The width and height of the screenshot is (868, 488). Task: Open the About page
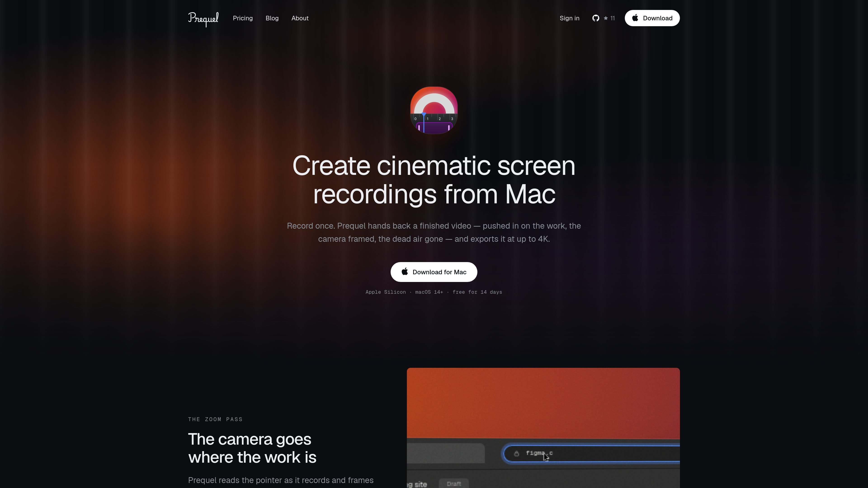click(300, 18)
